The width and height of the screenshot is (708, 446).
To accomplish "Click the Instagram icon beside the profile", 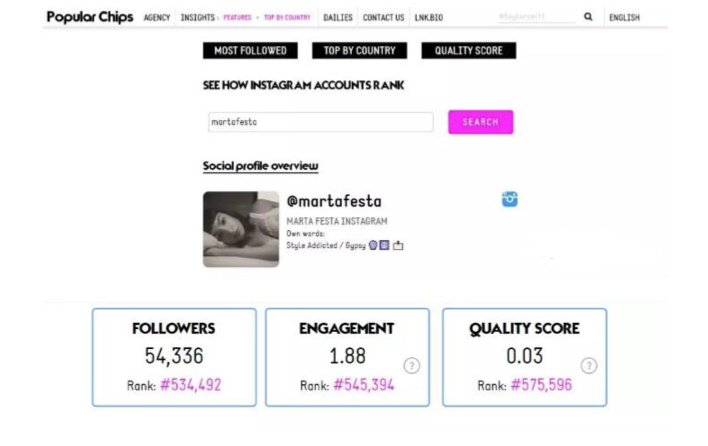I will 510,199.
